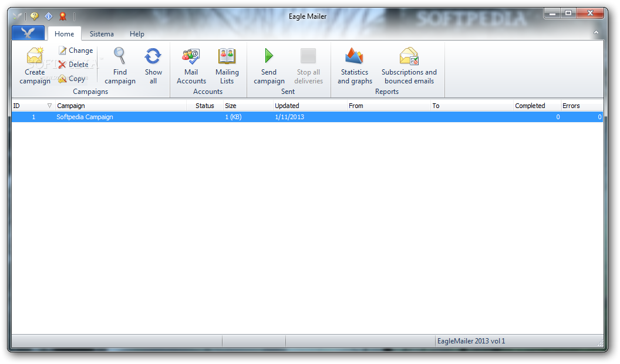Sort by Size column header
The height and width of the screenshot is (364, 620).
point(248,106)
